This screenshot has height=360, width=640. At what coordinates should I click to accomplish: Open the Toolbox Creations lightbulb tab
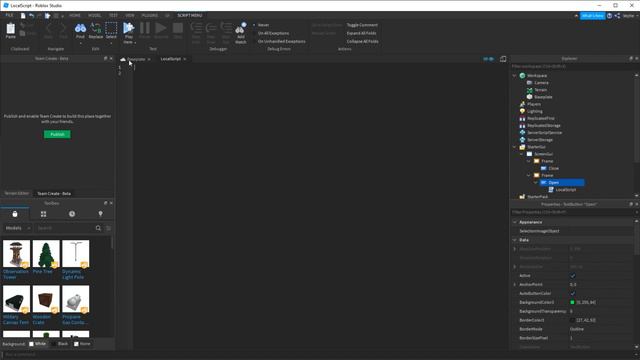pos(100,214)
